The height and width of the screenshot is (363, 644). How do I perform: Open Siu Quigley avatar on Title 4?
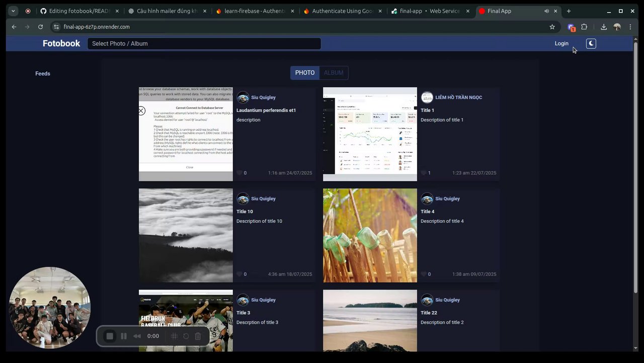point(427,199)
